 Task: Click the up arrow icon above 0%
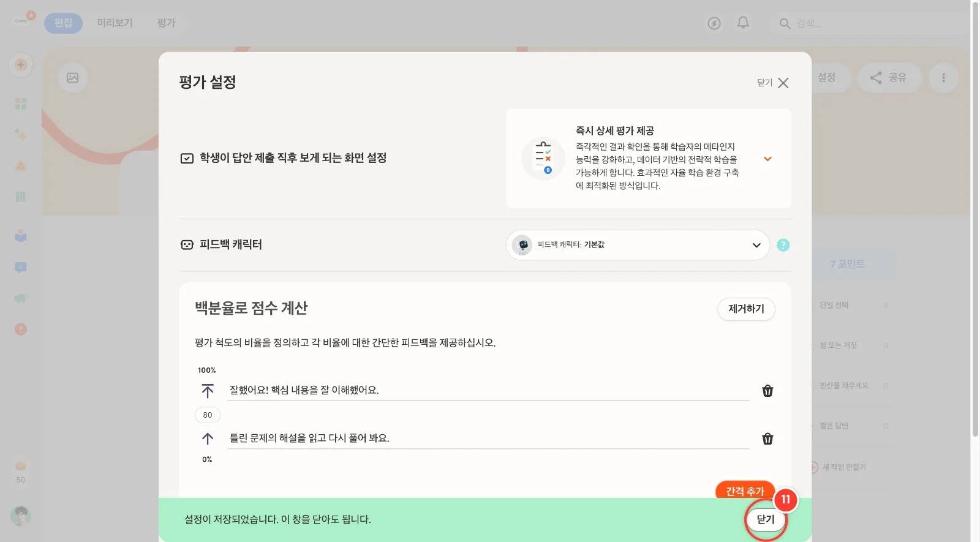pos(208,438)
